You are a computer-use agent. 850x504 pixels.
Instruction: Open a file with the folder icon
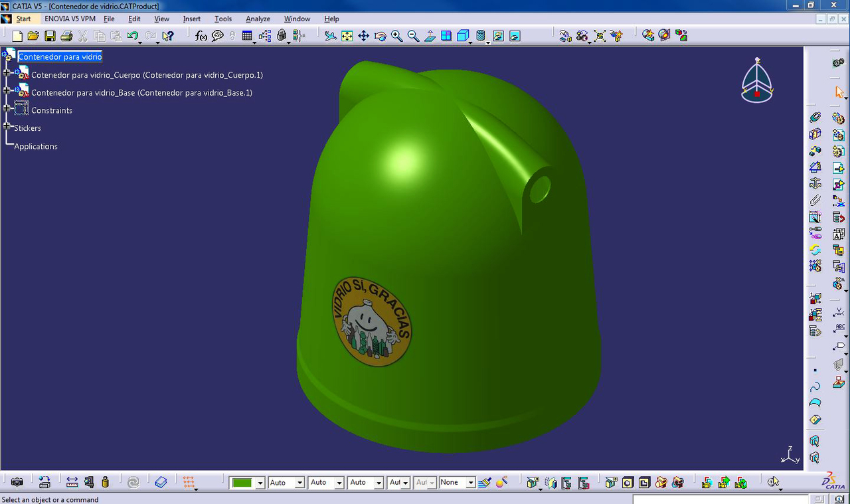tap(33, 36)
